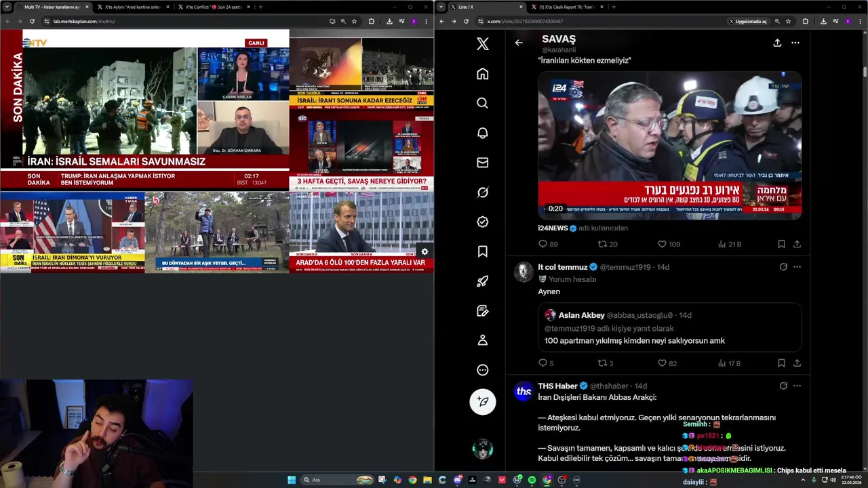Image resolution: width=868 pixels, height=488 pixels.
Task: Repost the i24NEWS post
Action: point(608,244)
